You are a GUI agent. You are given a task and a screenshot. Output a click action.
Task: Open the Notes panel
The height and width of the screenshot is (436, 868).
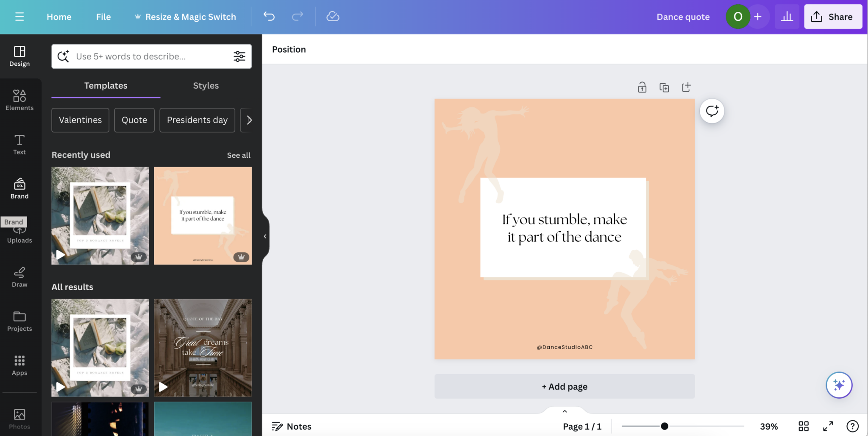coord(292,426)
